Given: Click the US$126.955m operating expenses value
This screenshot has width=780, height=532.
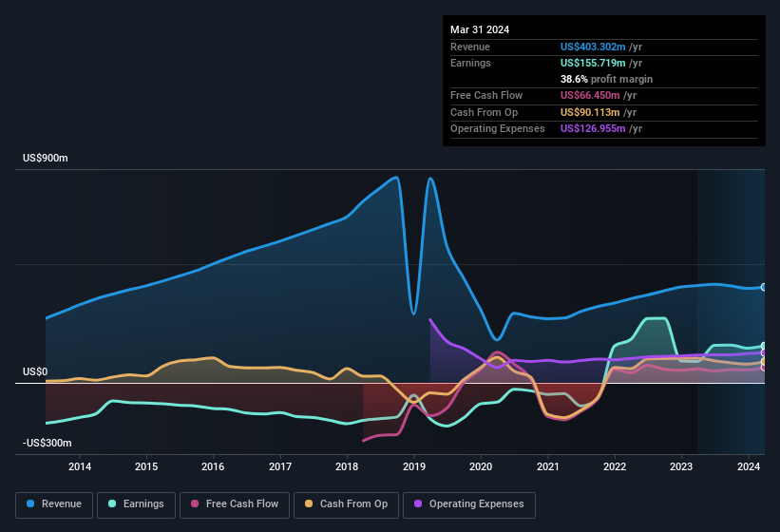Looking at the screenshot, I should (595, 128).
